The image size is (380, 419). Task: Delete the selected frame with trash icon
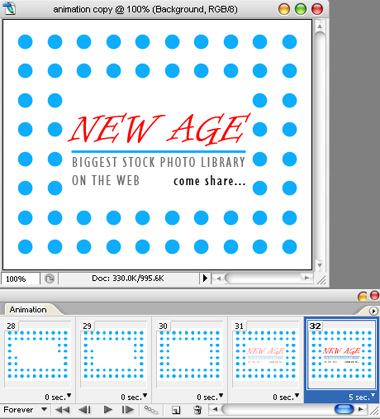coord(197,410)
